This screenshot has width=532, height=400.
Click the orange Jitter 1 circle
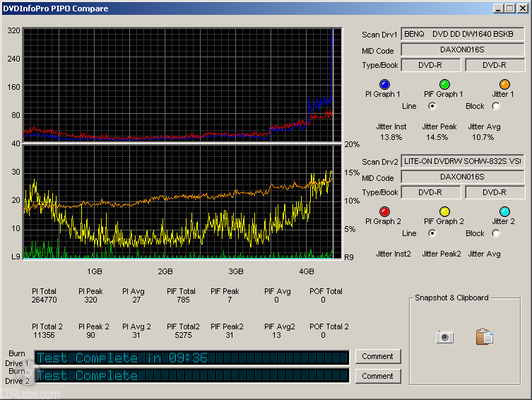(x=504, y=84)
